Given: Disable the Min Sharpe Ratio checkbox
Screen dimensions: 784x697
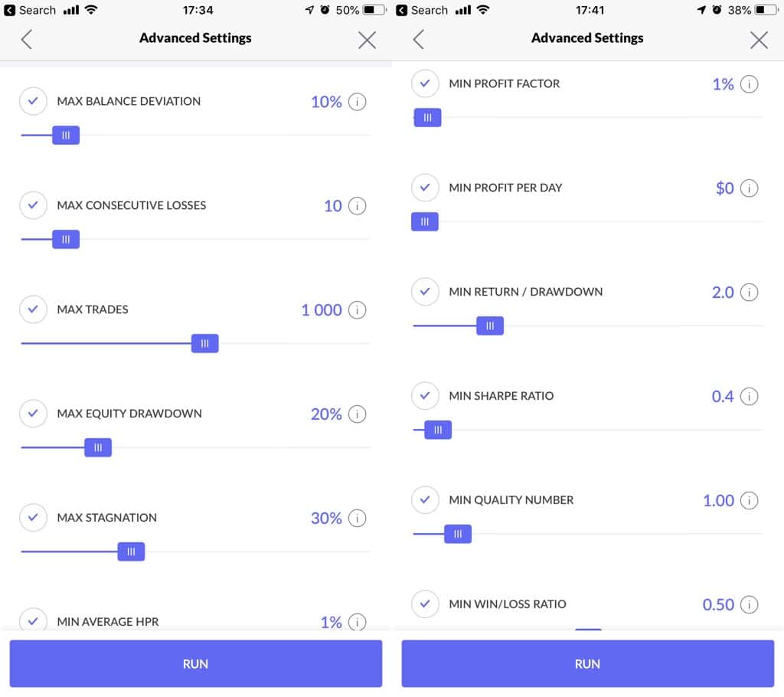Looking at the screenshot, I should pos(425,396).
